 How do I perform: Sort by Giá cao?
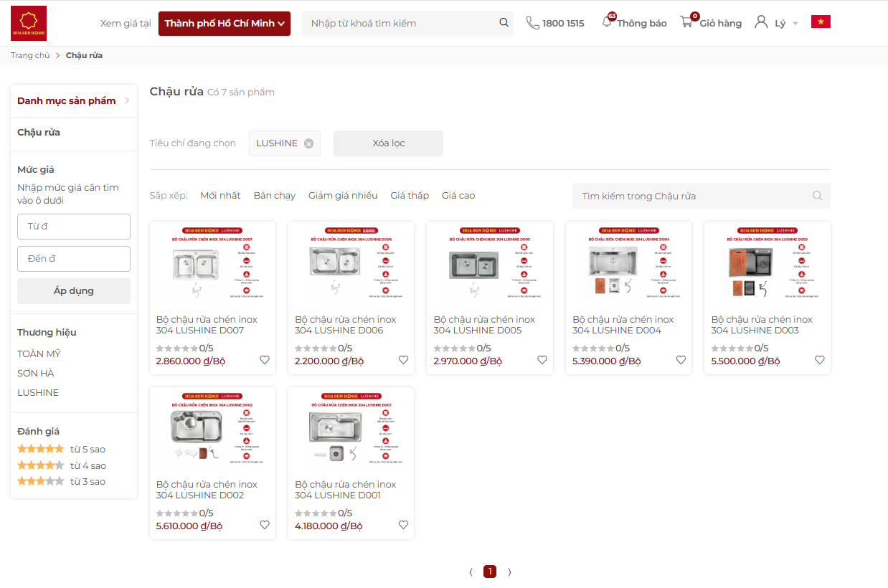458,196
